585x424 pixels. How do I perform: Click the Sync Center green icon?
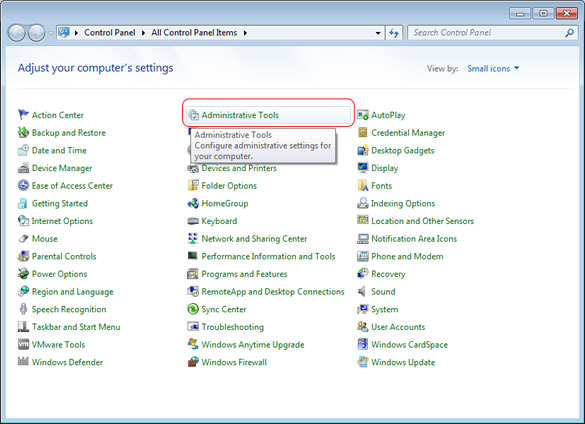(x=193, y=309)
